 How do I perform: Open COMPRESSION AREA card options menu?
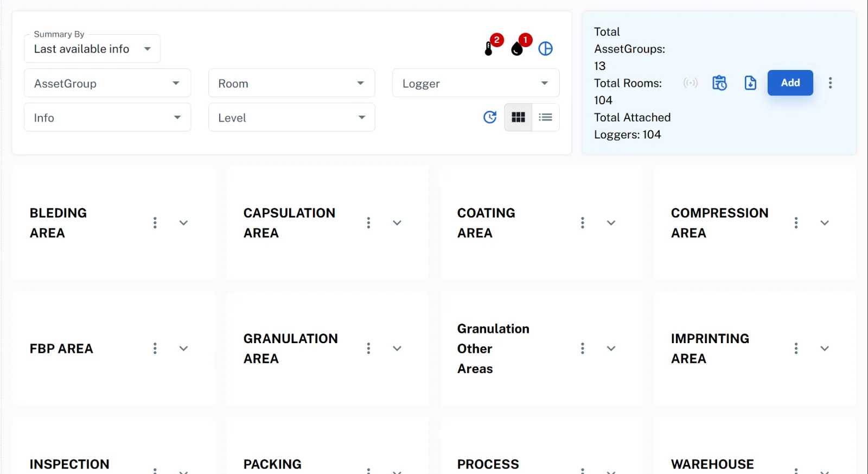tap(796, 223)
